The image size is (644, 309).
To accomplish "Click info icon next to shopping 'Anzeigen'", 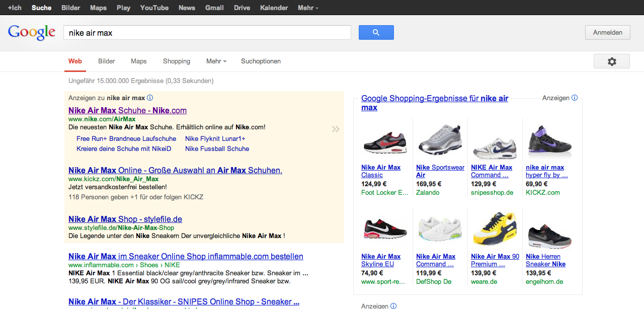I will pos(575,98).
